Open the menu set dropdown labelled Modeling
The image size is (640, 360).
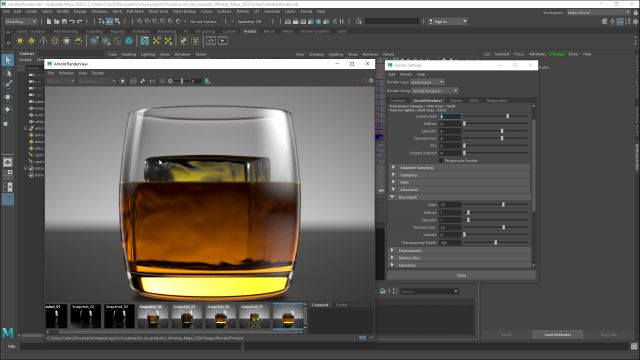[20, 21]
